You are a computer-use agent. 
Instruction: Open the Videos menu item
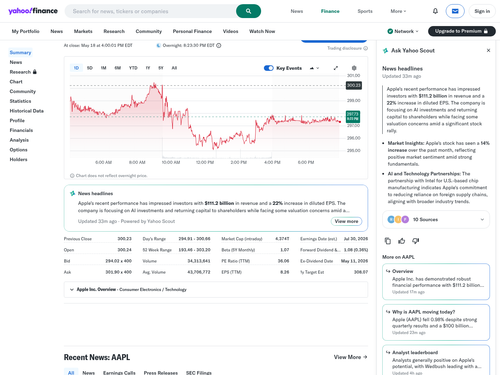[x=230, y=31]
